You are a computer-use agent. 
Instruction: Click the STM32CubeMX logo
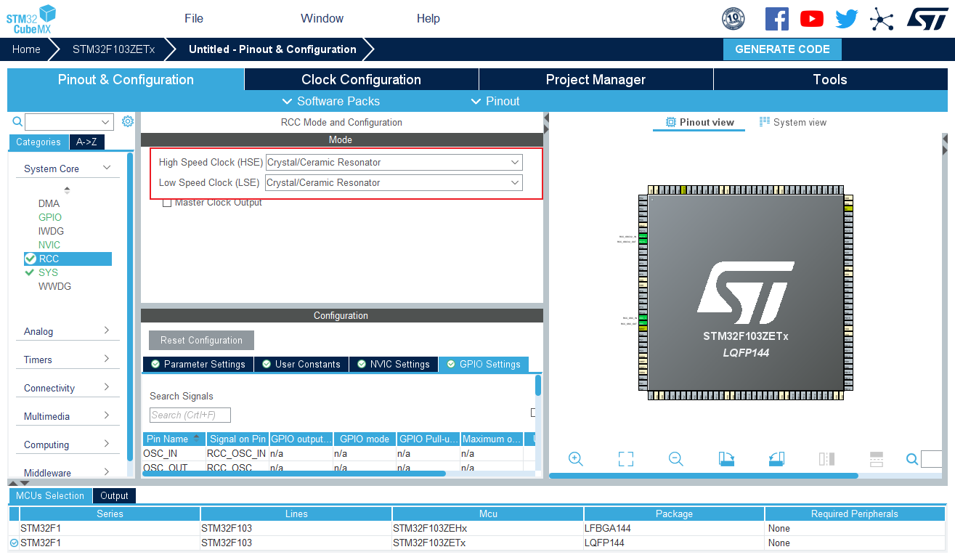pos(31,19)
